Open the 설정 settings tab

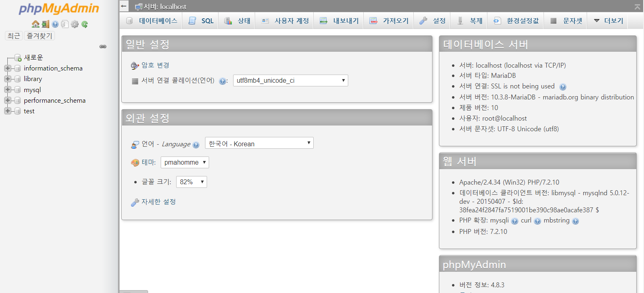pyautogui.click(x=432, y=21)
